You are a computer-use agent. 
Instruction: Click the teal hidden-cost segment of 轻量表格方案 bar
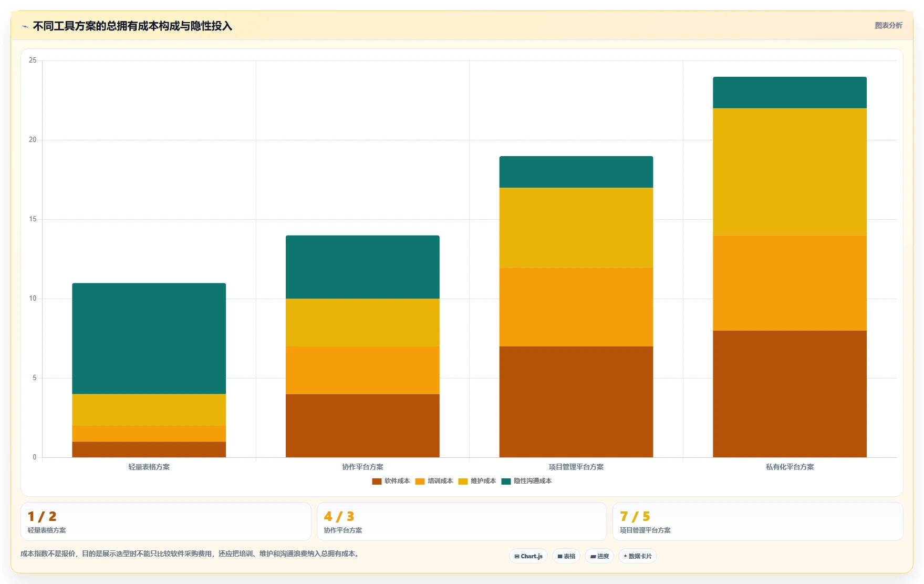click(x=149, y=339)
